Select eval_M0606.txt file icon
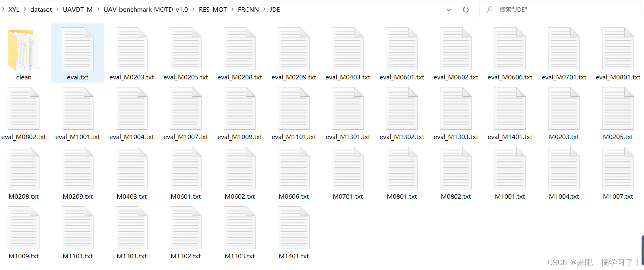The image size is (644, 270). [x=510, y=49]
